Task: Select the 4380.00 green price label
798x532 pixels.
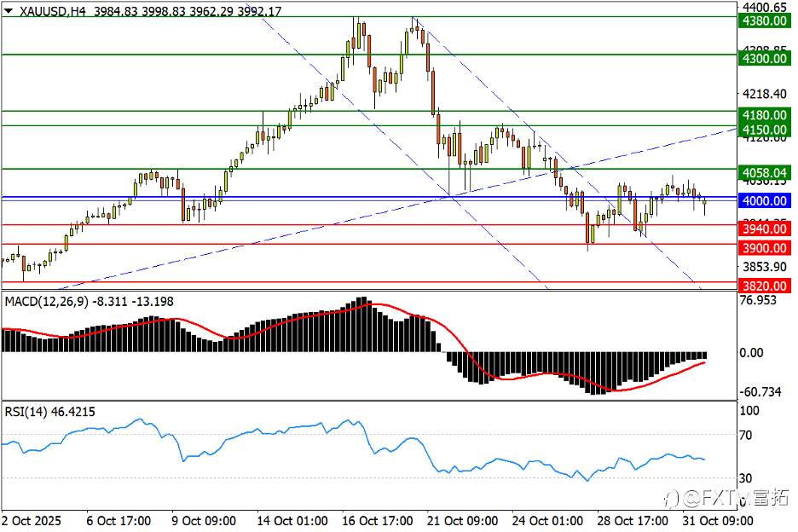Action: coord(764,20)
